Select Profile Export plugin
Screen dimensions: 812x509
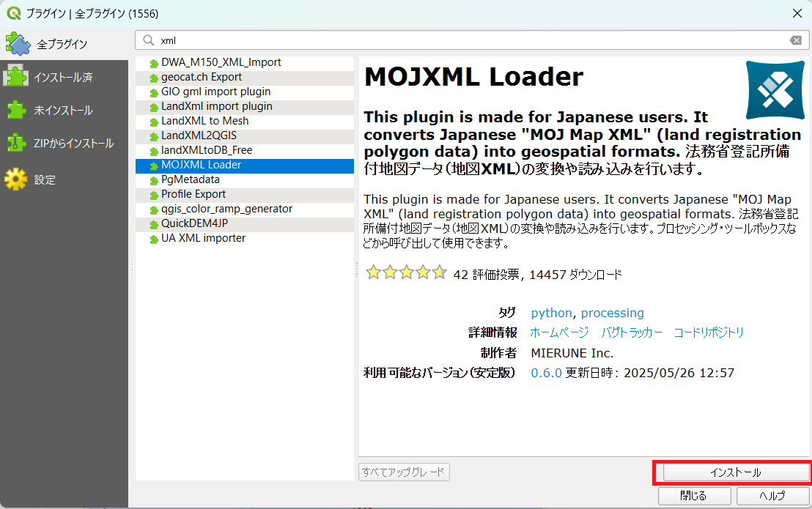click(245, 194)
